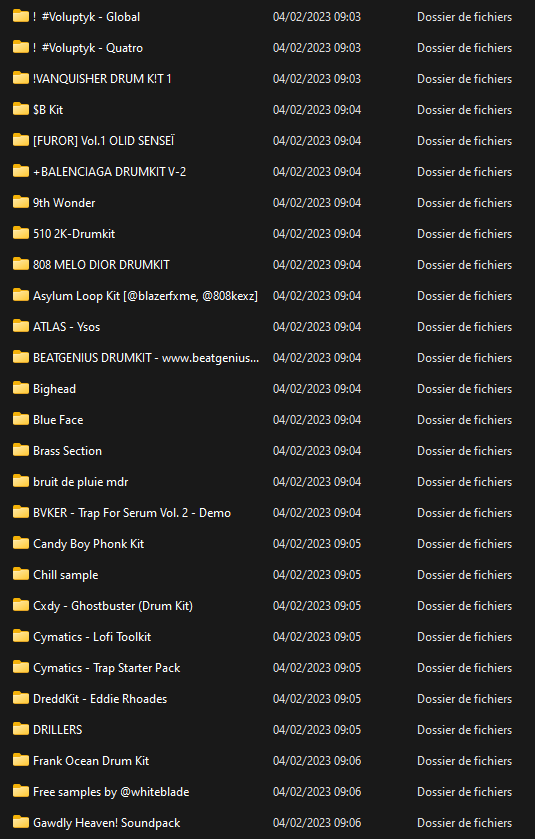The height and width of the screenshot is (839, 535).
Task: Select 'Asylum Loop Kit [@blazerfxme, @808kexz]' name
Action: tap(146, 296)
